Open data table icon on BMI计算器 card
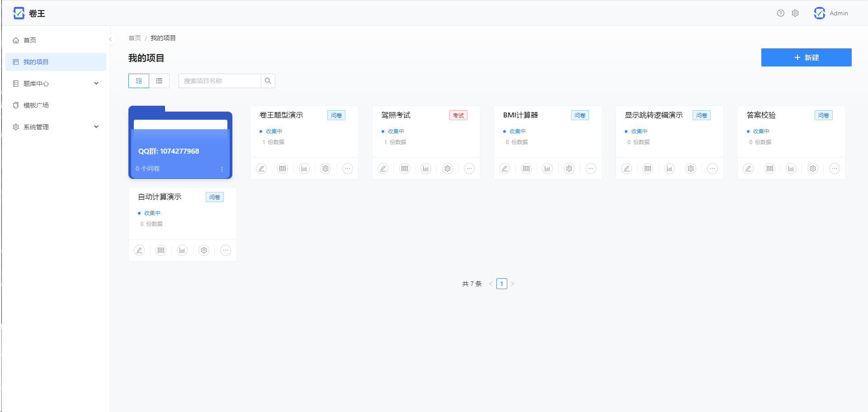 click(526, 169)
